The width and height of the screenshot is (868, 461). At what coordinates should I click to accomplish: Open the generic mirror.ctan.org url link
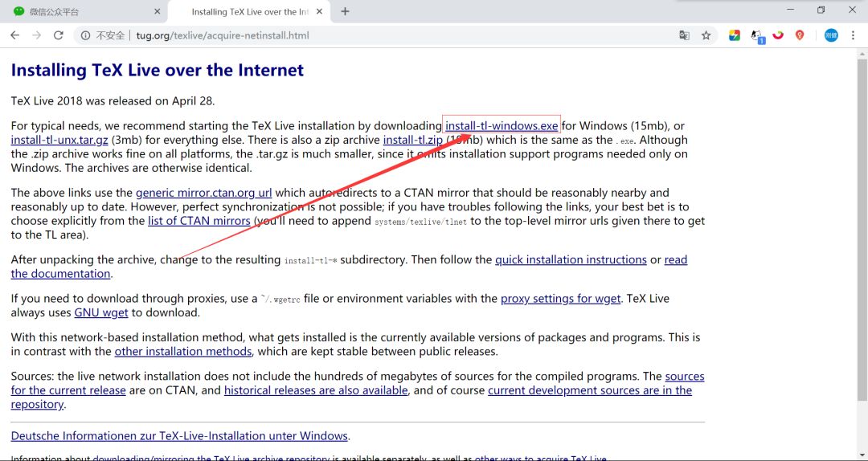point(203,193)
